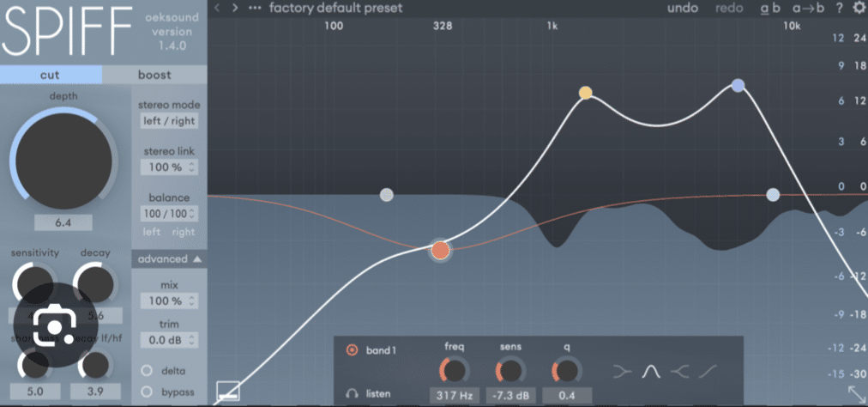Viewport: 868px width, 407px height.
Task: Open the settings gear in the top bar
Action: [859, 8]
